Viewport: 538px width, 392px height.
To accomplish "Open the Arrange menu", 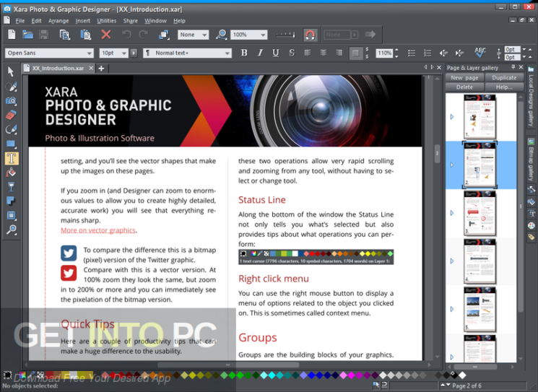I will [x=58, y=21].
